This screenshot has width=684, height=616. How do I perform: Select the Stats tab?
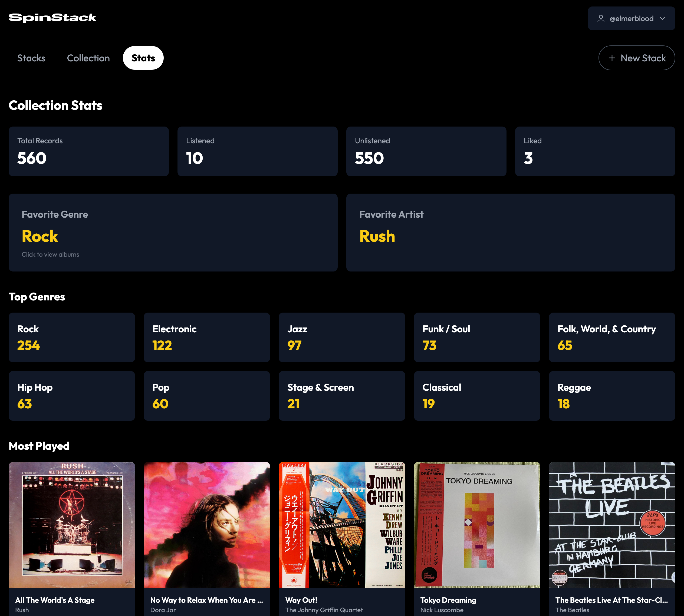click(143, 58)
